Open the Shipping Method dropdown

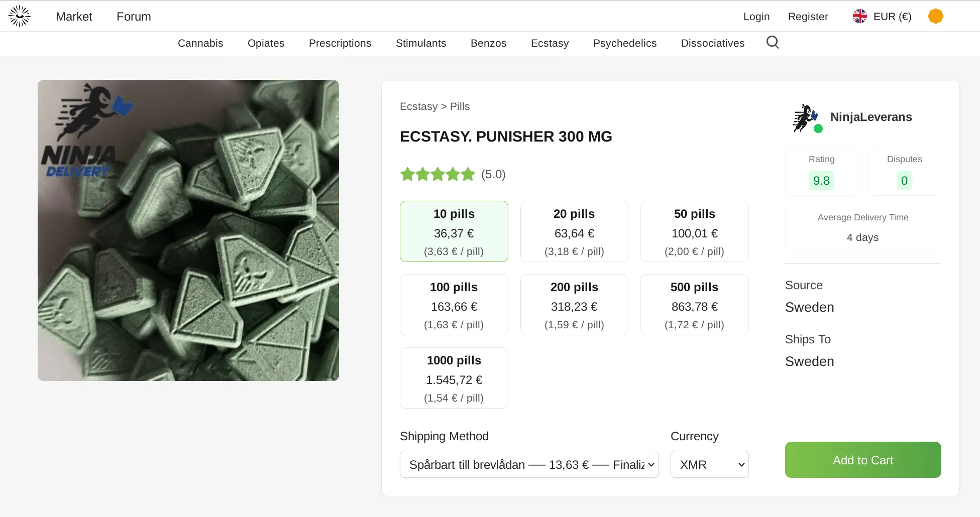(x=528, y=464)
